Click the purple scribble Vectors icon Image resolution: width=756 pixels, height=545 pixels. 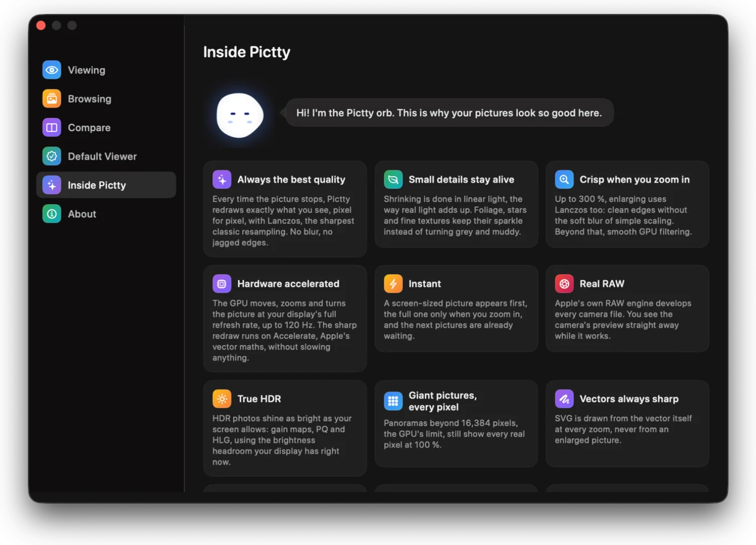564,399
